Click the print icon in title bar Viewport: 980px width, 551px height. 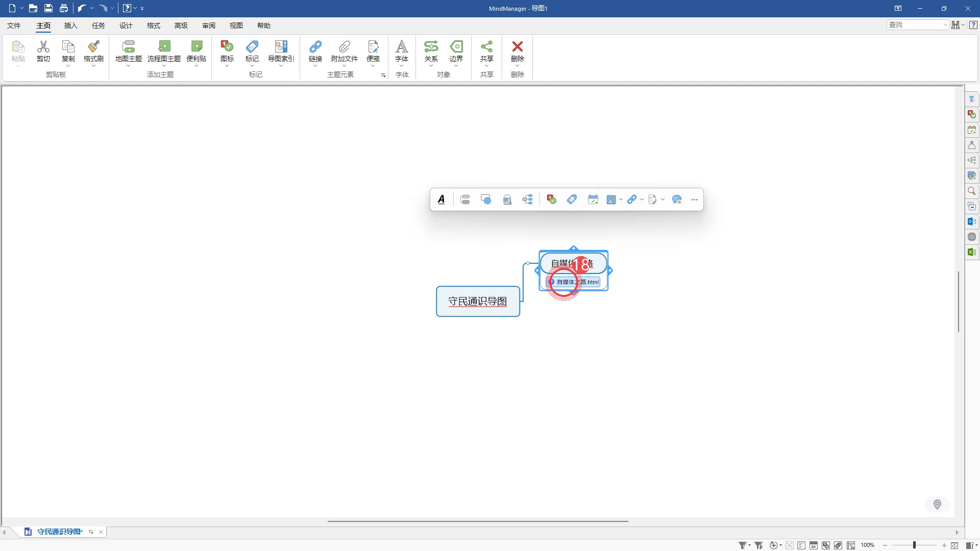coord(64,8)
